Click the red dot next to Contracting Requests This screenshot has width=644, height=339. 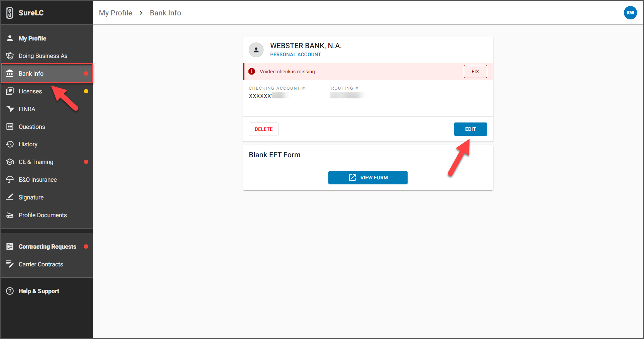click(x=86, y=247)
